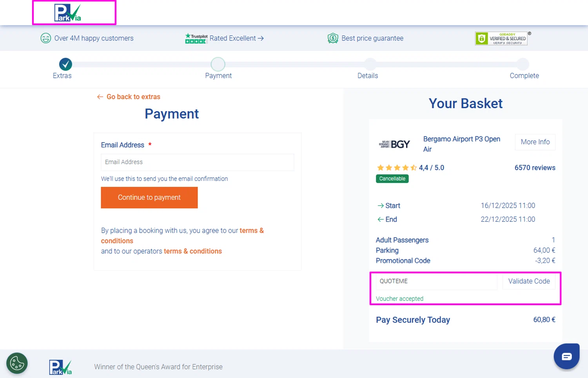
Task: Click the Details step marker
Action: click(x=370, y=64)
